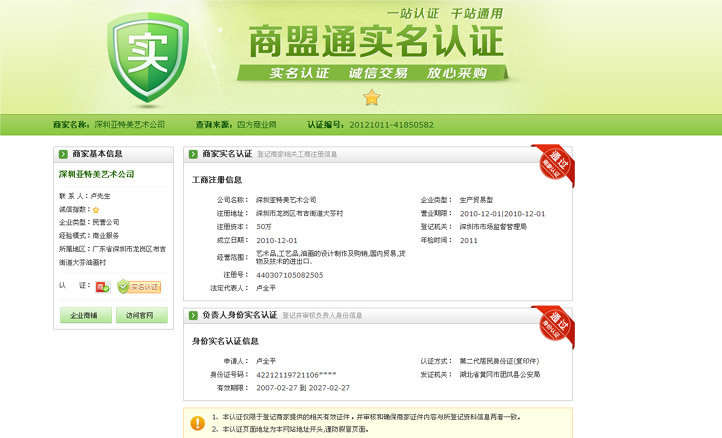Click certification number 20121011-41850582
Screen dimensions: 722x438
point(391,125)
